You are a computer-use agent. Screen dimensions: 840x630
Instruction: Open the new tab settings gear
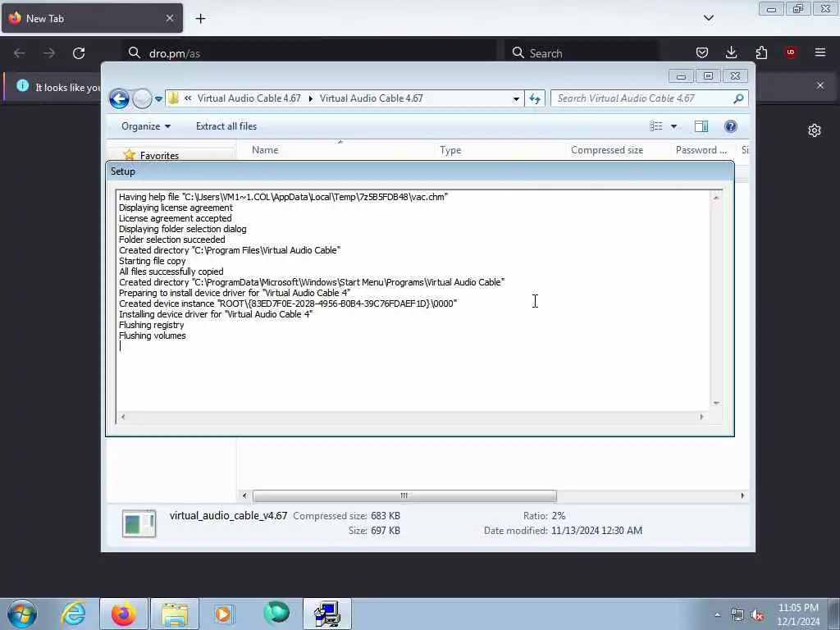tap(815, 130)
